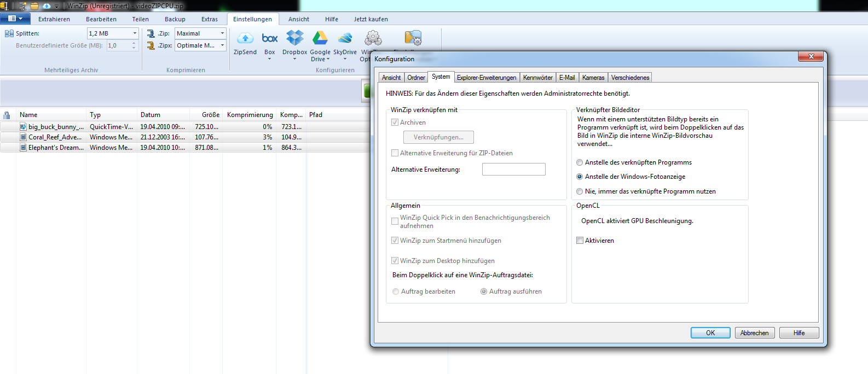The width and height of the screenshot is (868, 374).
Task: Open the quick access toolbar customize arrow
Action: coord(56,7)
